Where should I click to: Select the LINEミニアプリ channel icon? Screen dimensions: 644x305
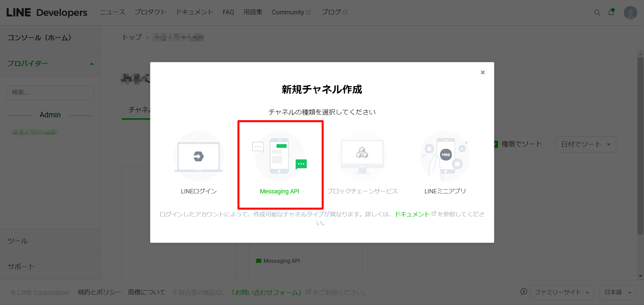[445, 156]
